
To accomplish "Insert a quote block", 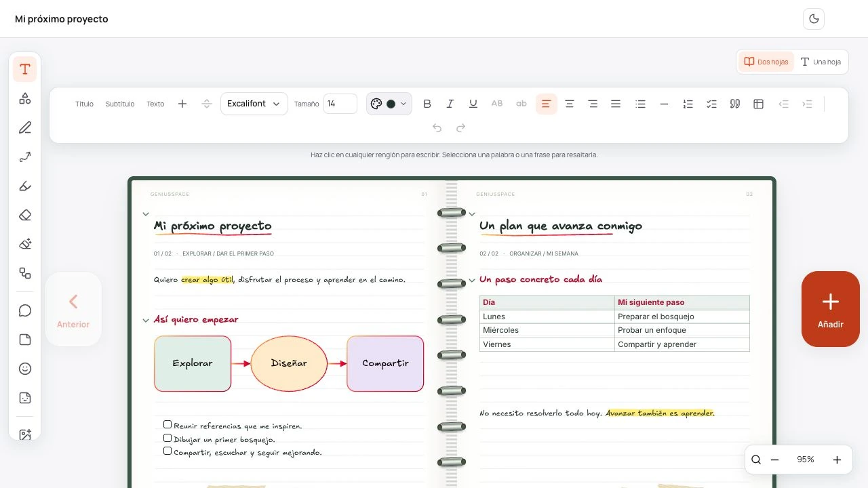I will (x=734, y=104).
